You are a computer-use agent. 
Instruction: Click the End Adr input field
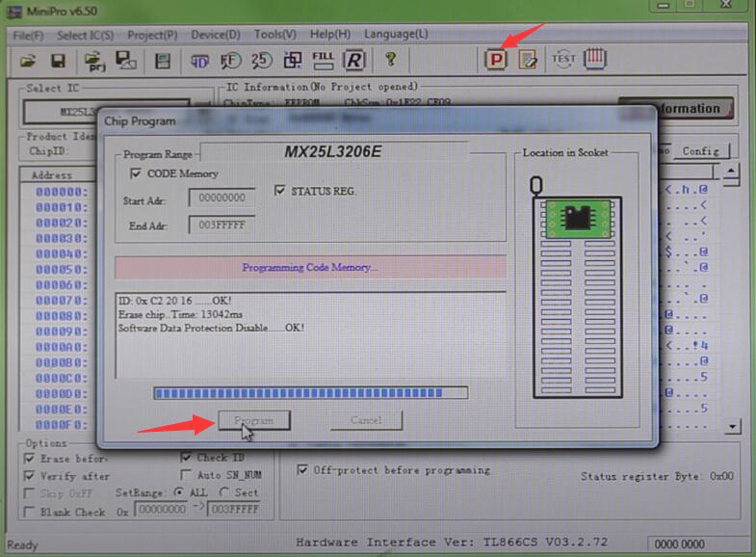point(222,225)
